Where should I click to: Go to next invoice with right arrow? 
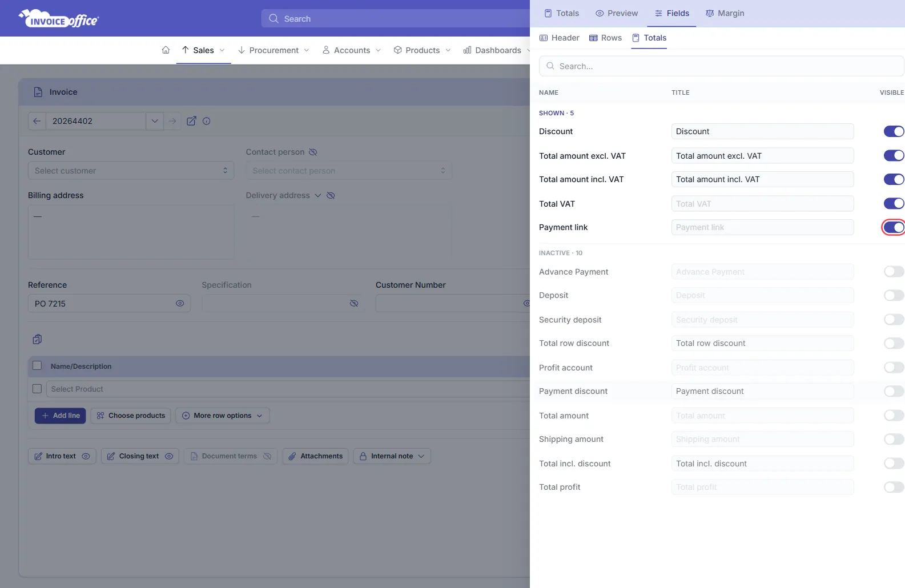172,121
